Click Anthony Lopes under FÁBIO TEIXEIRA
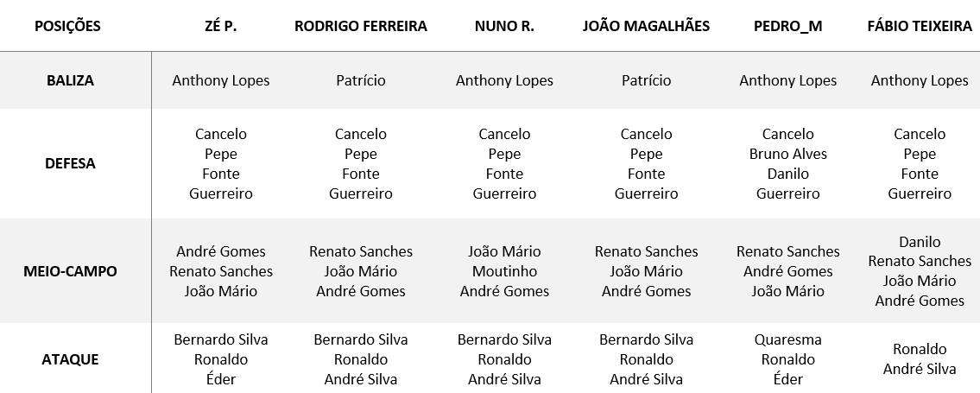Screen dimensions: 980x393 click(x=920, y=80)
